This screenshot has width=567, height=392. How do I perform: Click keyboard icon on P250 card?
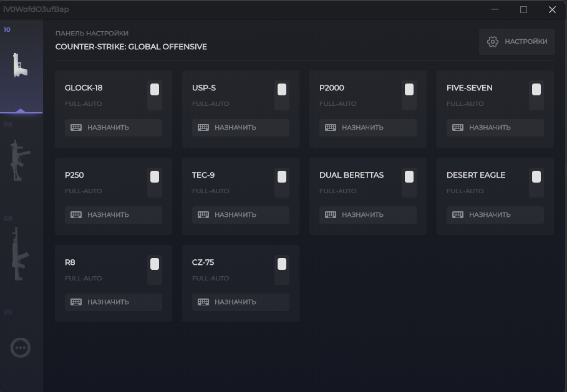click(x=76, y=215)
